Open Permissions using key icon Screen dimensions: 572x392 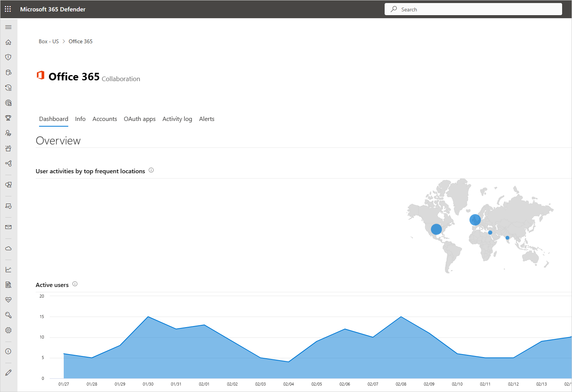8,315
